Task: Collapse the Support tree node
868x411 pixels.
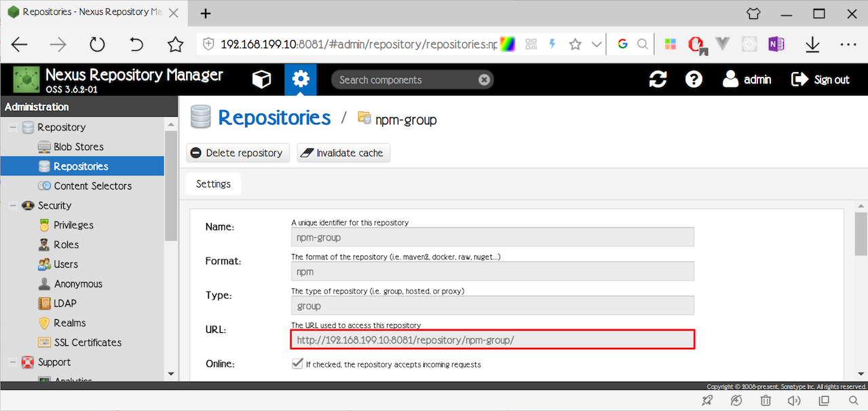Action: 12,362
